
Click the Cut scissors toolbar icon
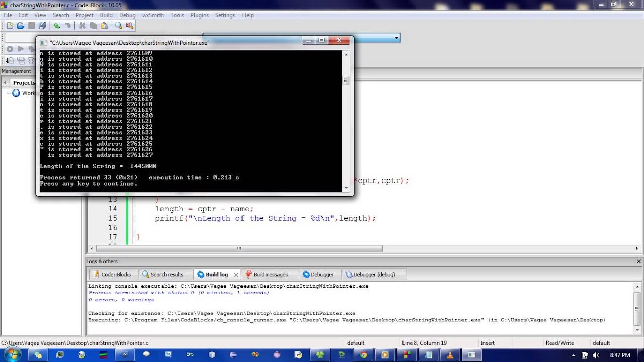pos(82,25)
